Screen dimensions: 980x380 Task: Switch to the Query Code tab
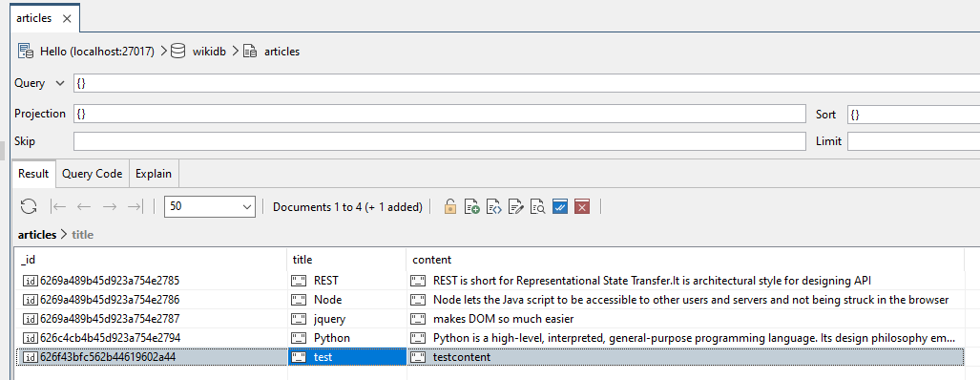(x=92, y=174)
